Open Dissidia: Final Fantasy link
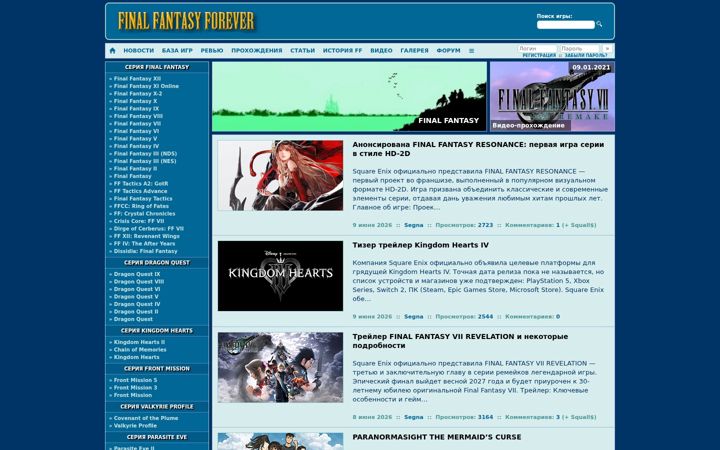The image size is (720, 450). (x=145, y=251)
